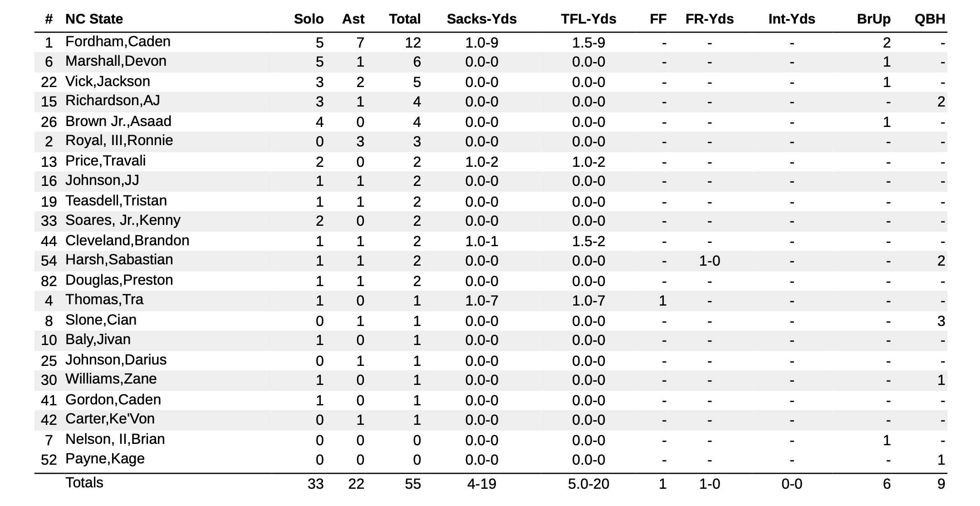980x506 pixels.
Task: Click player name Cleveland,Brandon
Action: (x=127, y=240)
